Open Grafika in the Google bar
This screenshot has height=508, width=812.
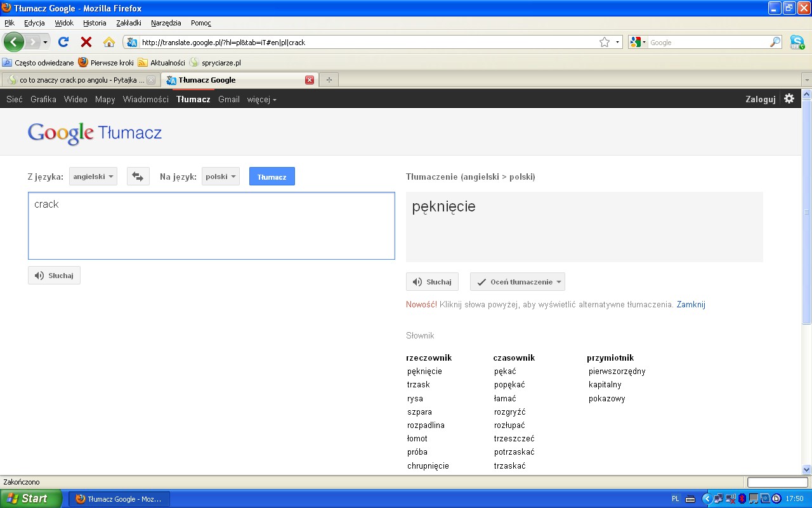point(43,99)
